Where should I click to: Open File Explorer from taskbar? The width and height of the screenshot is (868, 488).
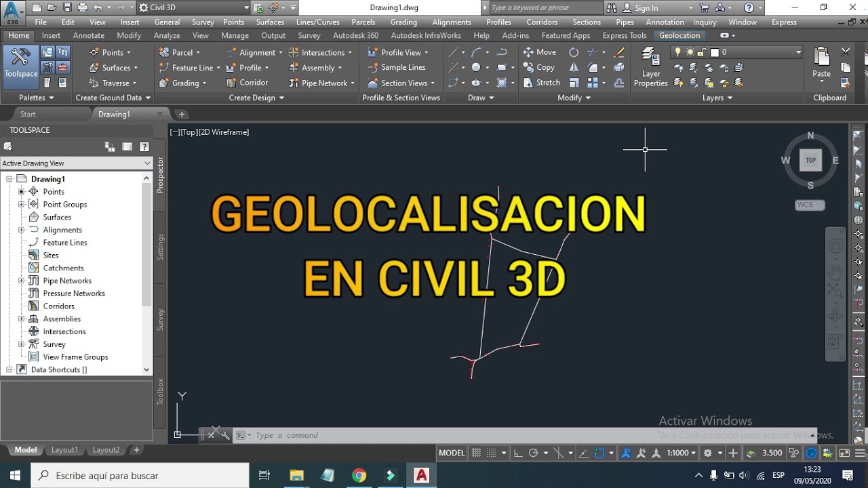tap(296, 475)
